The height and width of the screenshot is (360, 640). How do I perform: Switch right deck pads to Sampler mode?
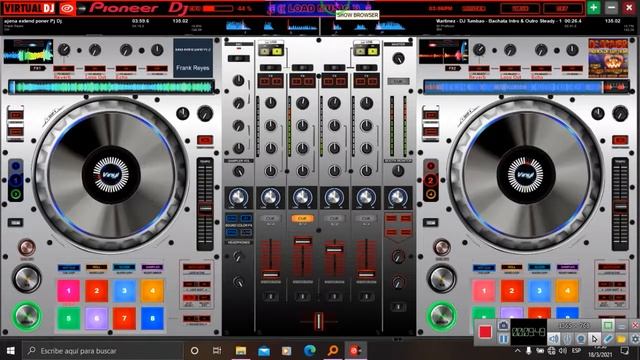pyautogui.click(x=567, y=268)
